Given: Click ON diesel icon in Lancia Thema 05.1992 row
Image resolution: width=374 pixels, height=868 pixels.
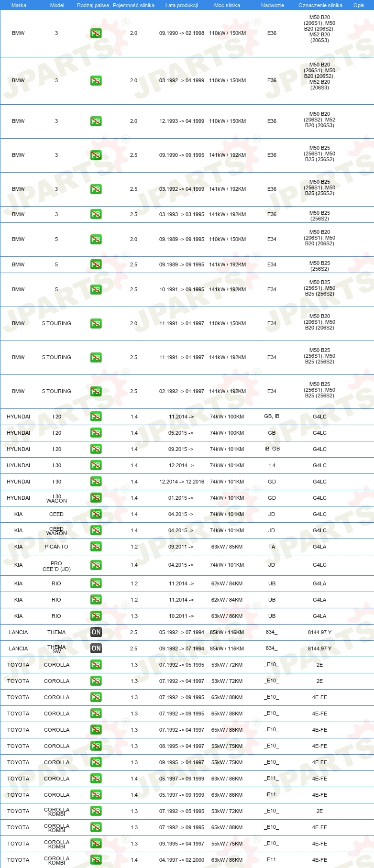Looking at the screenshot, I should [x=96, y=632].
